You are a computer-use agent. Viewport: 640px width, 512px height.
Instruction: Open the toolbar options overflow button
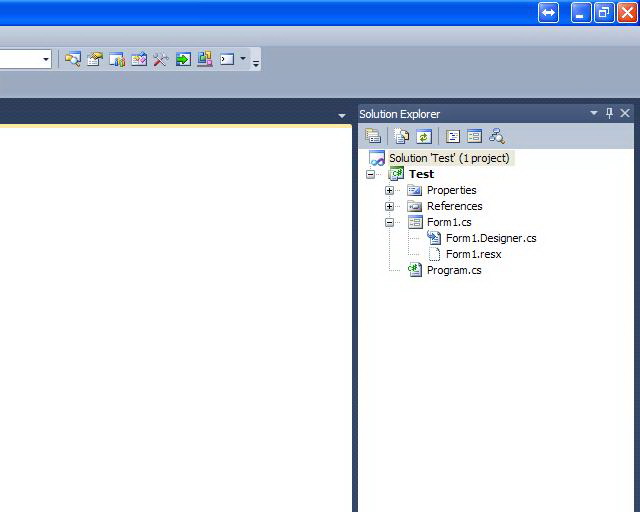point(256,60)
